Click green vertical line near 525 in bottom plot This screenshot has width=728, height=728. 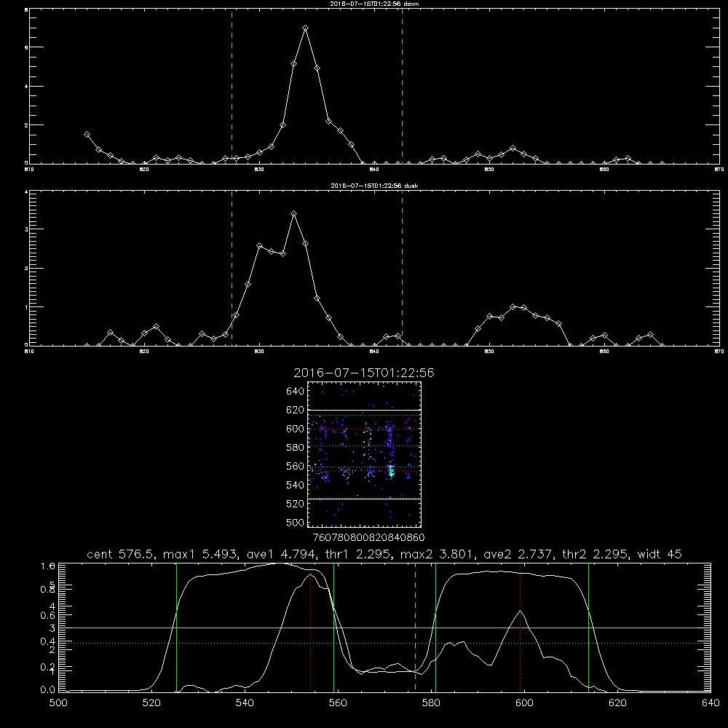point(176,628)
